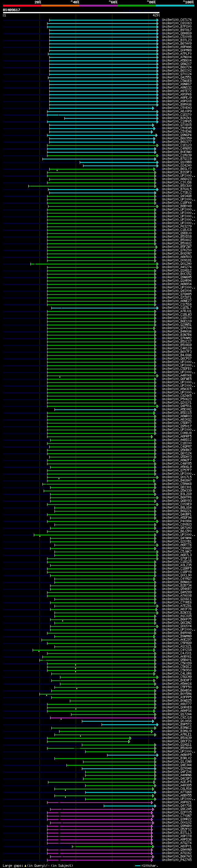Open hit UniRef100_B6TAV9
Image resolution: width=197 pixels, height=868 pixels.
(177, 43)
